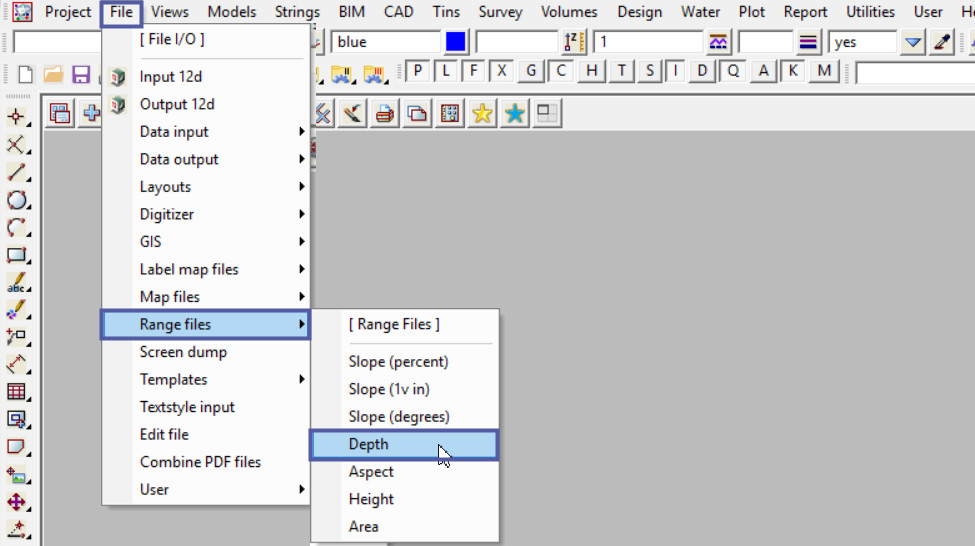Image resolution: width=975 pixels, height=546 pixels.
Task: Click the weight field showing 1
Action: (649, 42)
